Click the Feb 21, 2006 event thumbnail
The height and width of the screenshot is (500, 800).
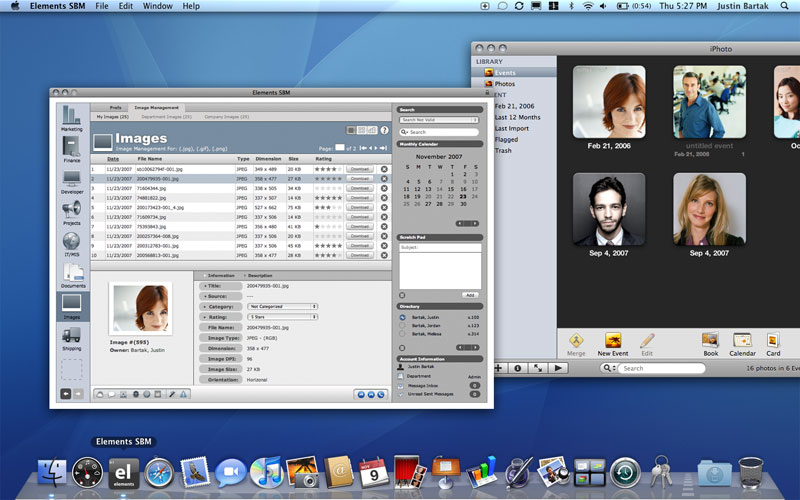click(608, 102)
